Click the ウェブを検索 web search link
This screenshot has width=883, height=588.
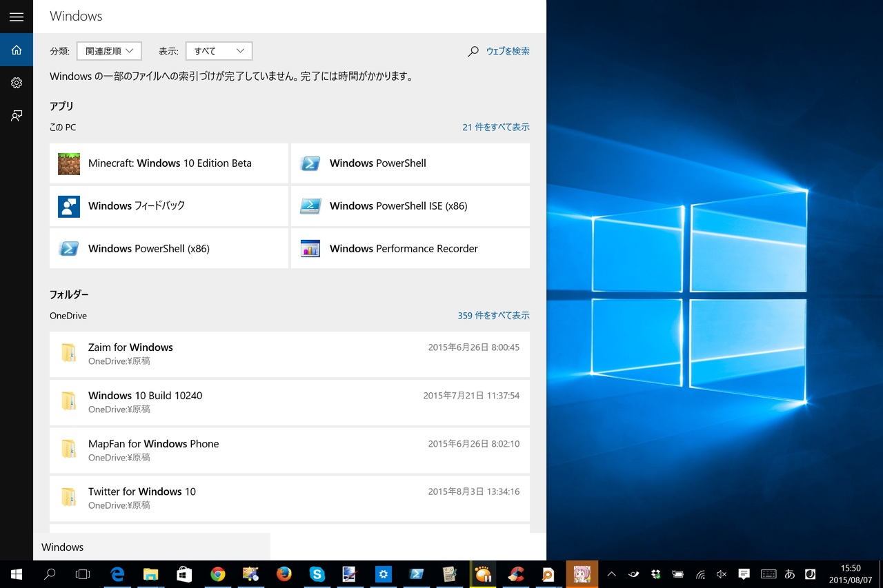(x=508, y=51)
